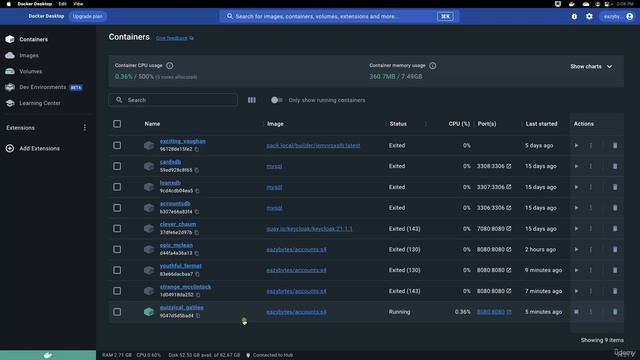Start the epic_mclean container
The width and height of the screenshot is (640, 360).
coord(576,249)
